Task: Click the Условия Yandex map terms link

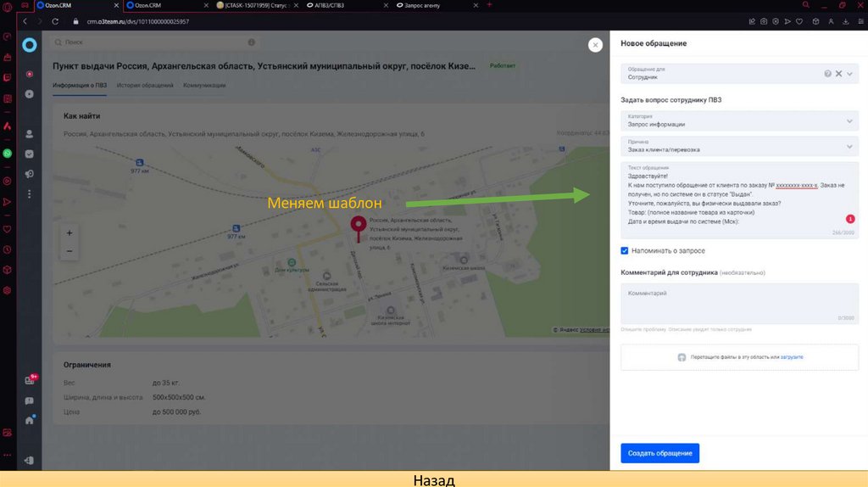Action: (593, 330)
